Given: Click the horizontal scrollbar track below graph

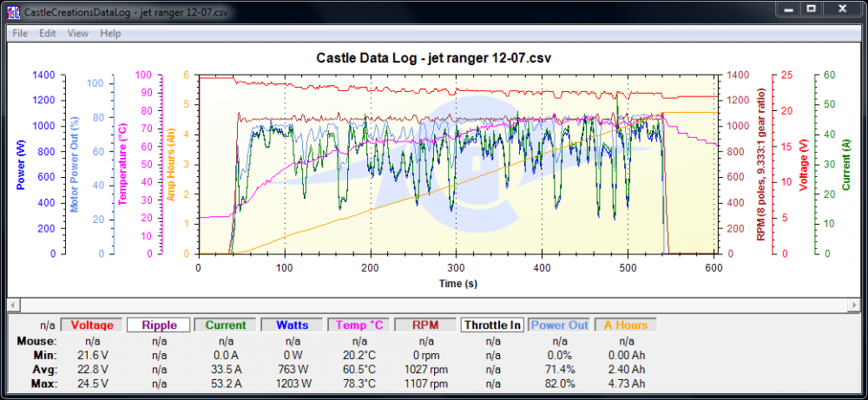Looking at the screenshot, I should (434, 305).
